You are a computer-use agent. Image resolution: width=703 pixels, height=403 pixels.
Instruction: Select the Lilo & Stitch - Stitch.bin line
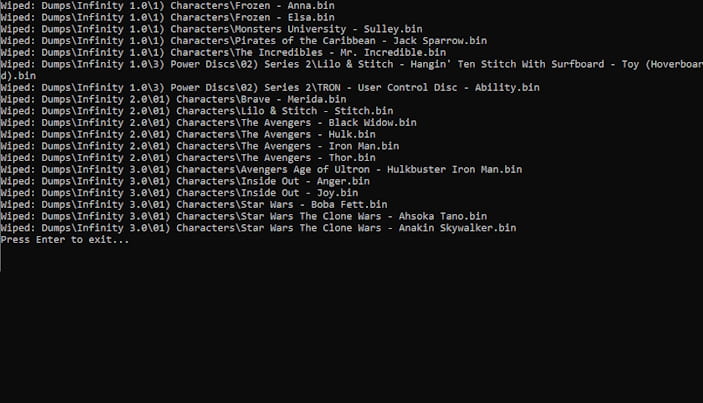pyautogui.click(x=197, y=111)
